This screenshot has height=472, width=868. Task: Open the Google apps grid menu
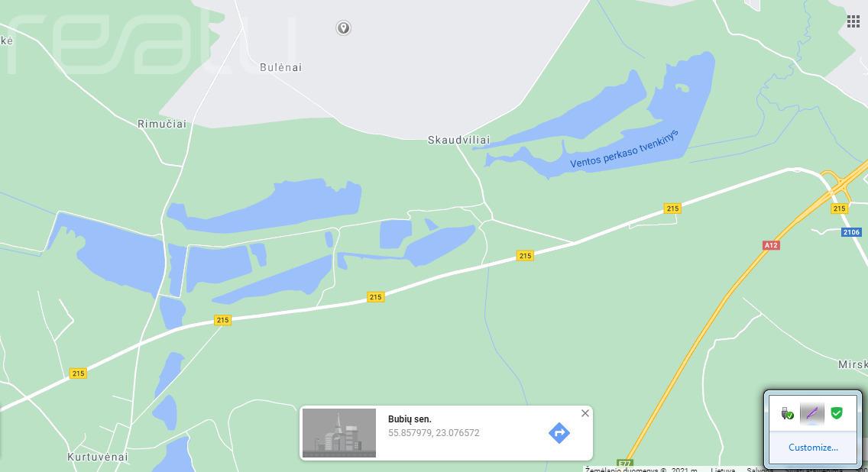[853, 21]
